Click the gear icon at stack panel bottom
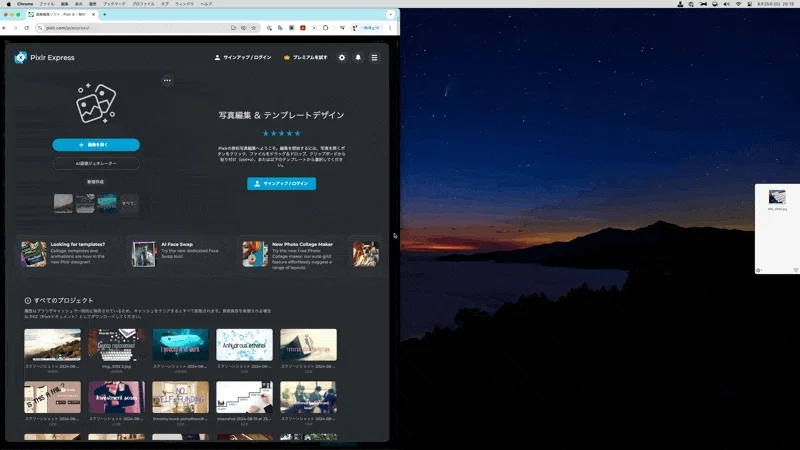 point(758,270)
